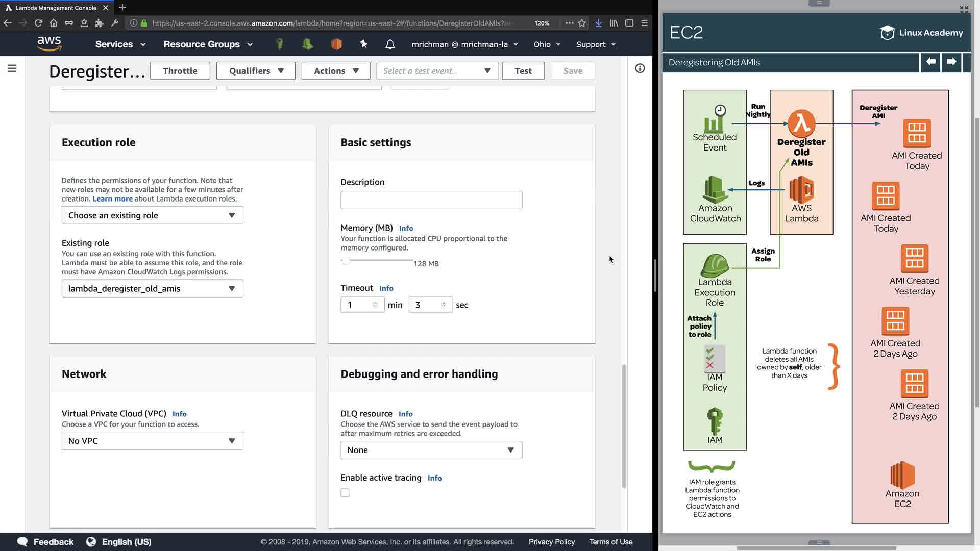Click the info circle panel icon

click(x=640, y=68)
